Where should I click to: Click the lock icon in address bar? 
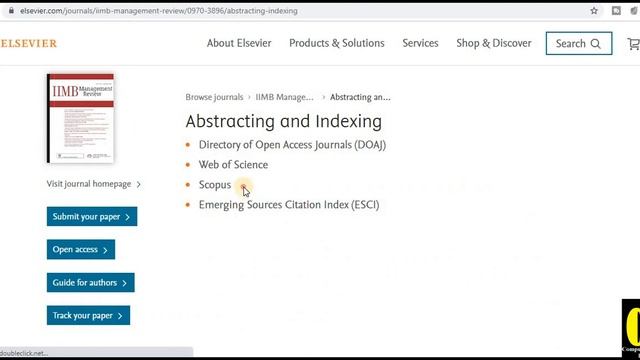[x=11, y=11]
